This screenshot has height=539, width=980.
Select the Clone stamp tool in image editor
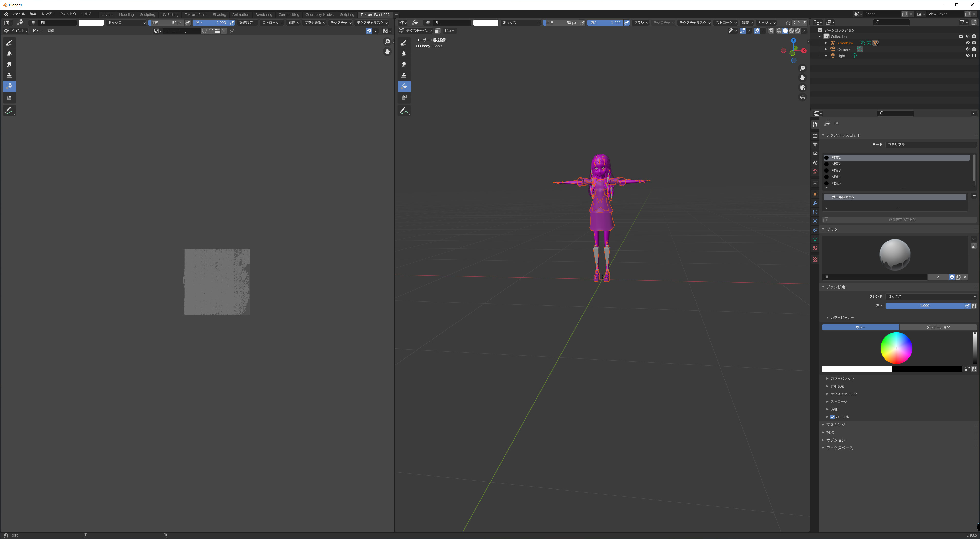(9, 75)
